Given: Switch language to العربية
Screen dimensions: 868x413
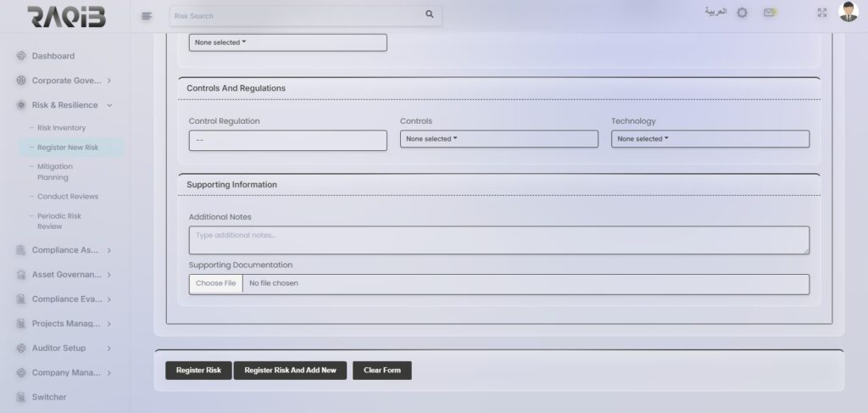Looking at the screenshot, I should (x=715, y=13).
